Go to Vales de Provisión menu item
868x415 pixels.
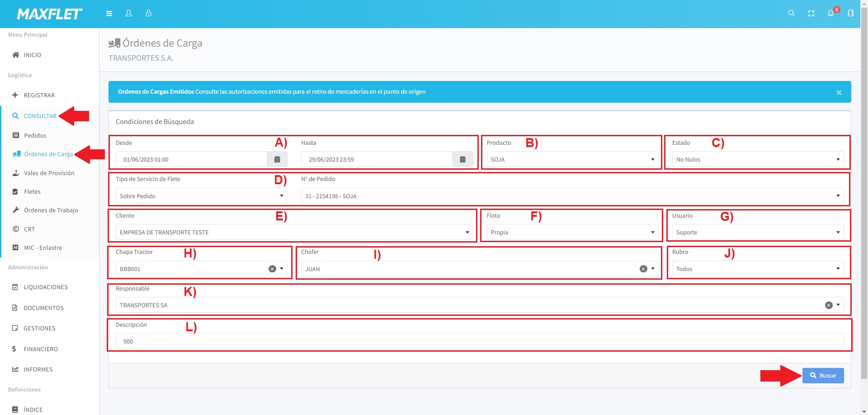coord(49,173)
